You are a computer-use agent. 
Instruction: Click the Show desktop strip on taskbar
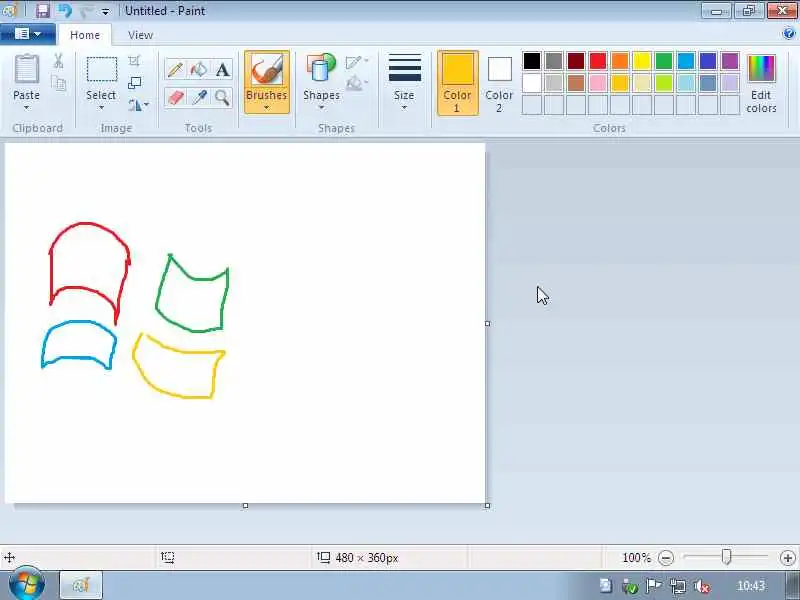click(793, 585)
